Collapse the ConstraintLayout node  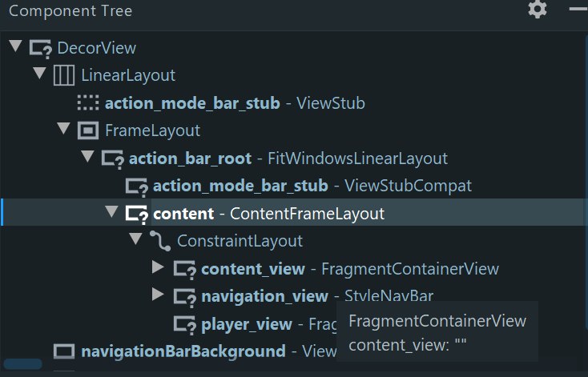(x=135, y=239)
